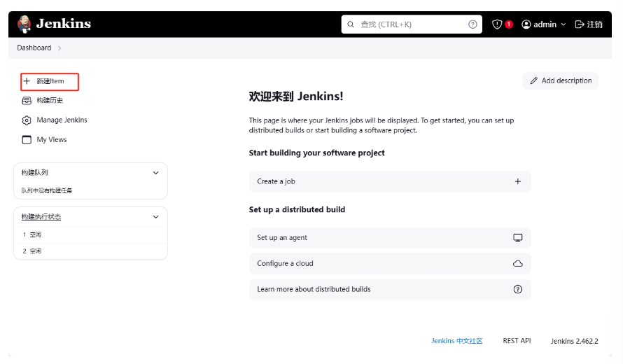
Task: Click the help icon on Learn more row
Action: (x=518, y=289)
